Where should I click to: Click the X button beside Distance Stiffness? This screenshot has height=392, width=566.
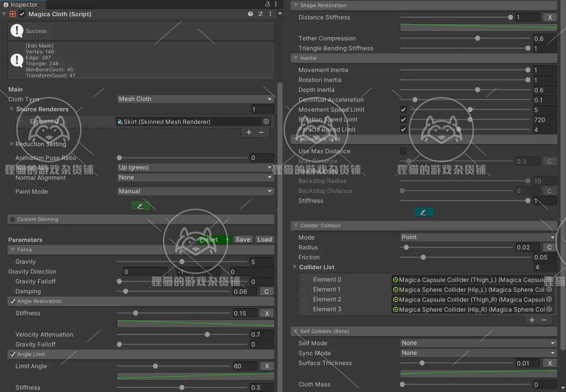(550, 17)
